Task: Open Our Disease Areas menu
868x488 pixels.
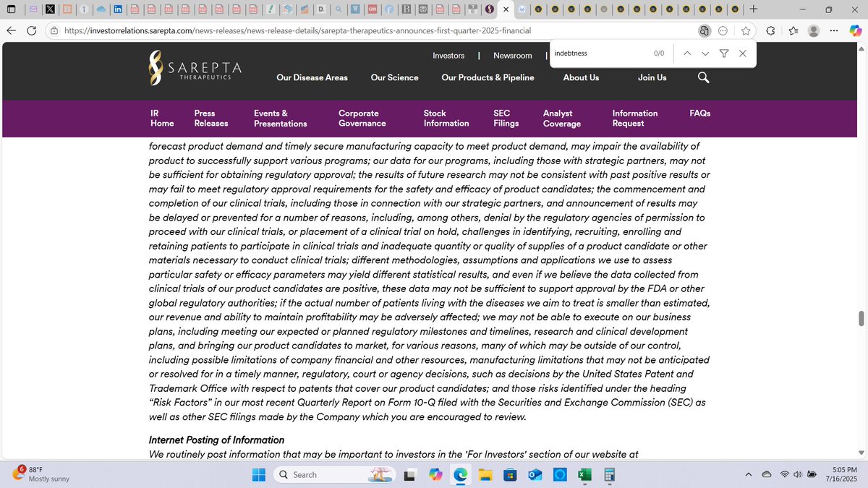Action: (x=312, y=77)
